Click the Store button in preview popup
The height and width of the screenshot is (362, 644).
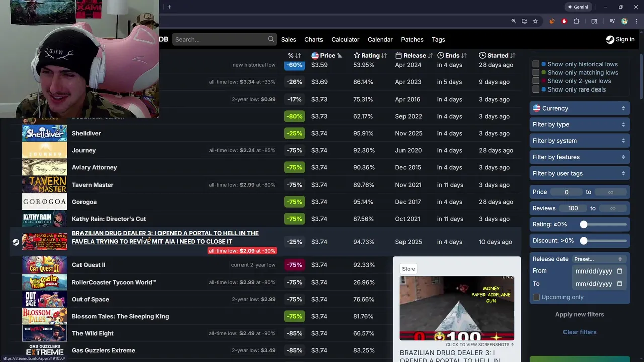[409, 269]
